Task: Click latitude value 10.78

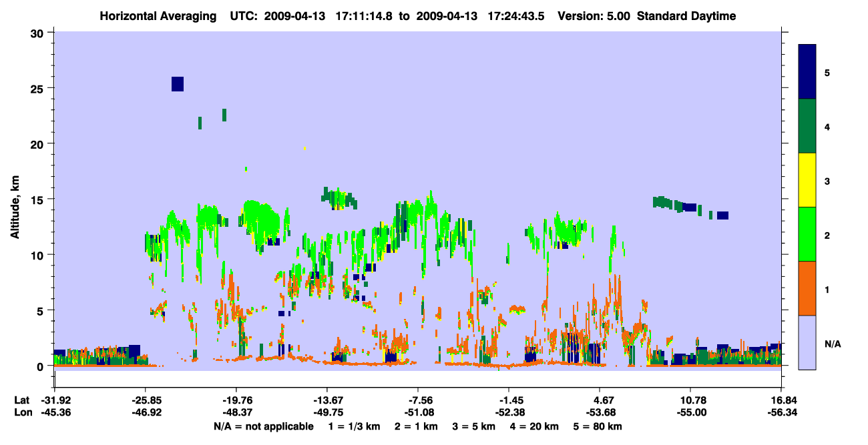Action: (x=690, y=400)
